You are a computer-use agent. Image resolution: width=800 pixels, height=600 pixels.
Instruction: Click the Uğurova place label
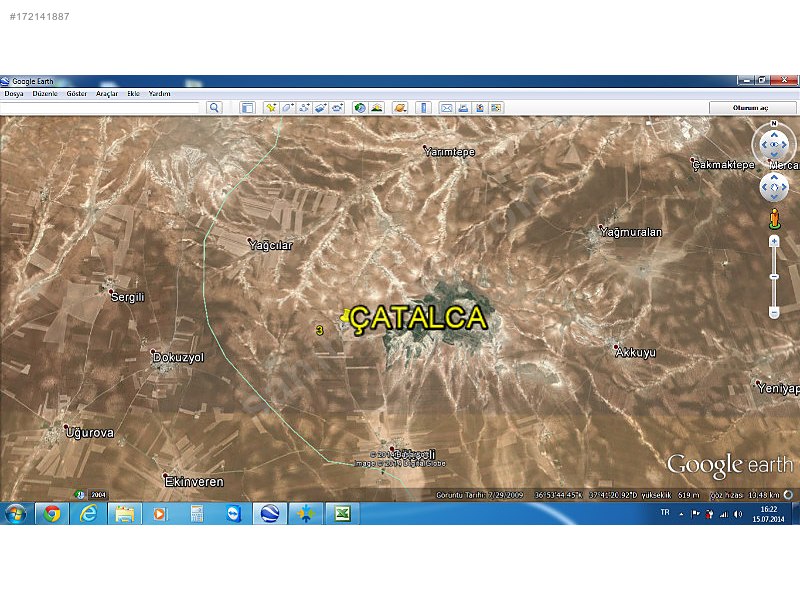[x=90, y=433]
